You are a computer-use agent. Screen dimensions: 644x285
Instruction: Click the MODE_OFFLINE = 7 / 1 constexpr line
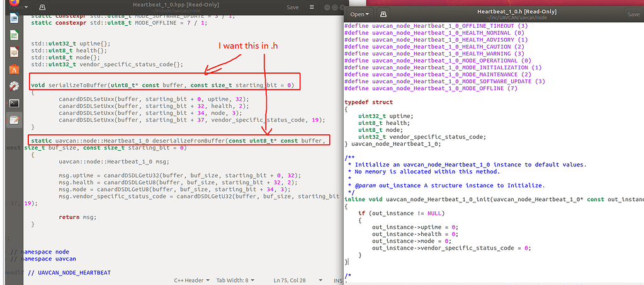(x=119, y=23)
